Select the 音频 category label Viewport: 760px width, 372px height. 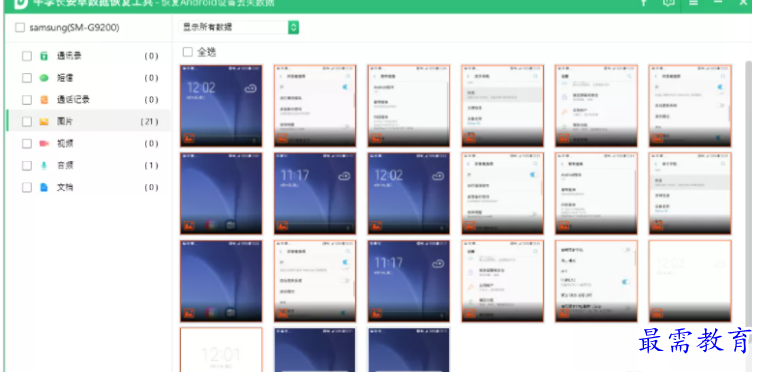click(x=65, y=165)
